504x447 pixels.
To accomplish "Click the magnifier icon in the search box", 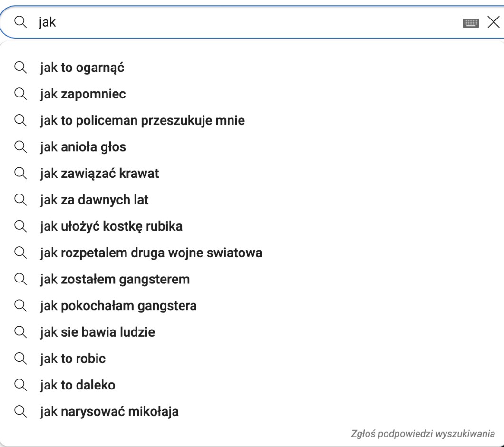I will [x=20, y=22].
